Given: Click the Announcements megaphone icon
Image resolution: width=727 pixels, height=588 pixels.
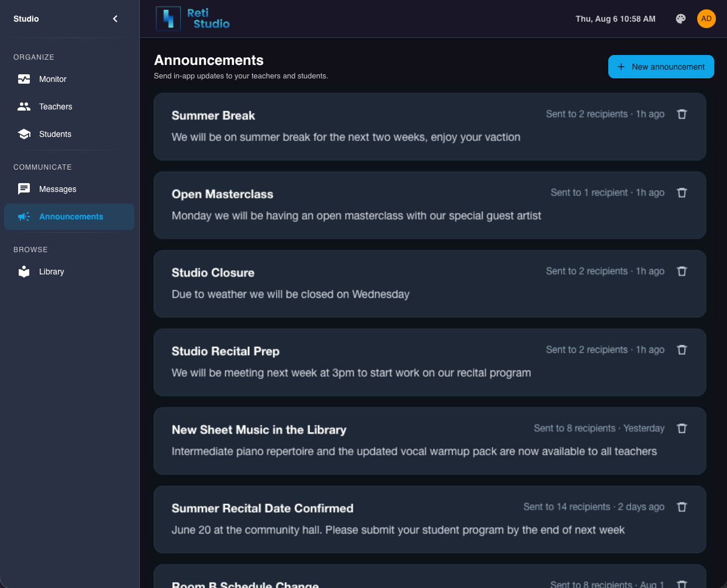Looking at the screenshot, I should 24,216.
